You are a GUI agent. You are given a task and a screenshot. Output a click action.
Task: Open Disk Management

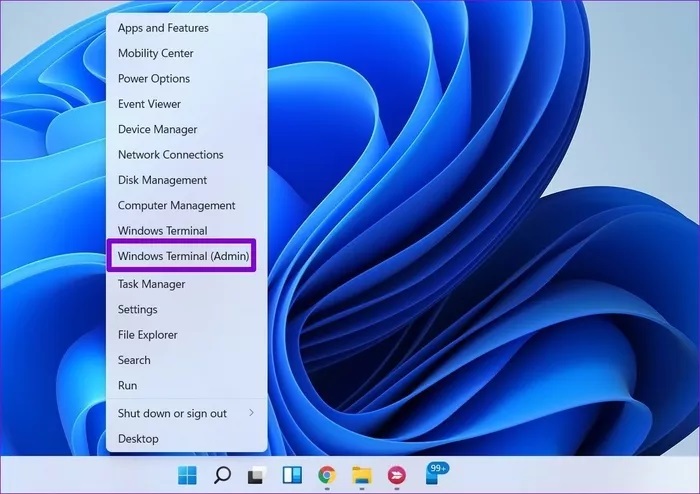163,180
